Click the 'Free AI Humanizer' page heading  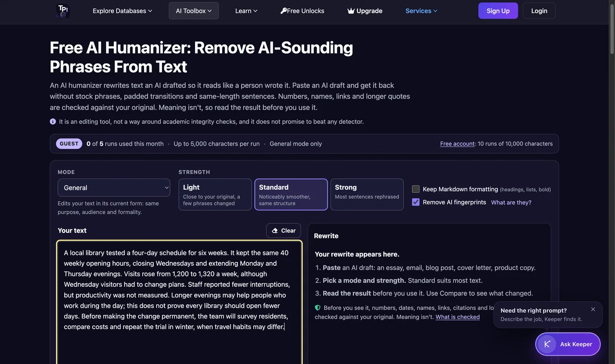point(201,57)
